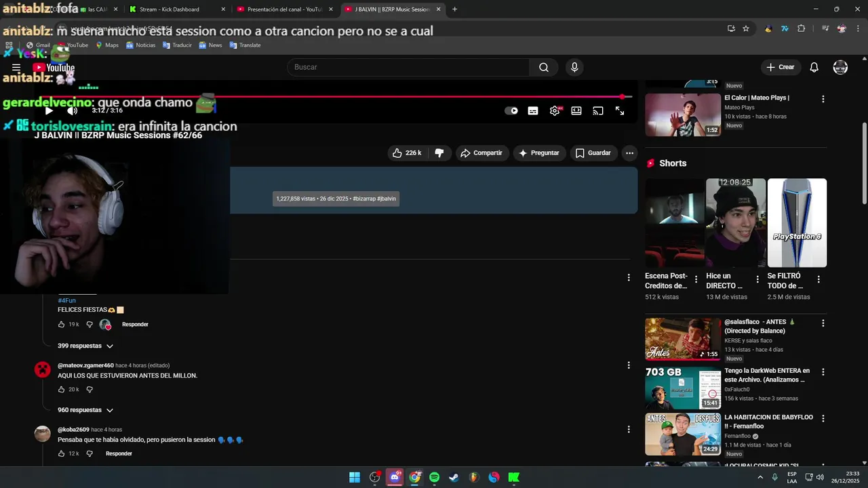Reply to the FELICES FIESTAS comment
This screenshot has height=488, width=868.
pyautogui.click(x=135, y=325)
